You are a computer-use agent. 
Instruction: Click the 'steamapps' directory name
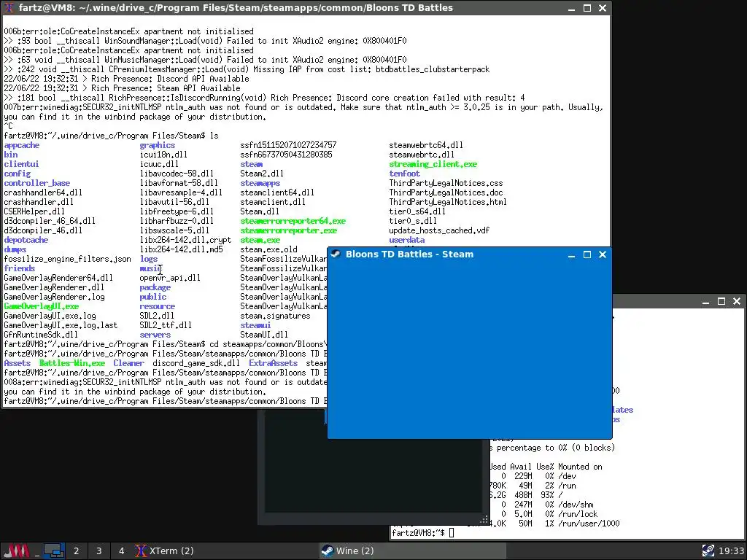pos(260,183)
